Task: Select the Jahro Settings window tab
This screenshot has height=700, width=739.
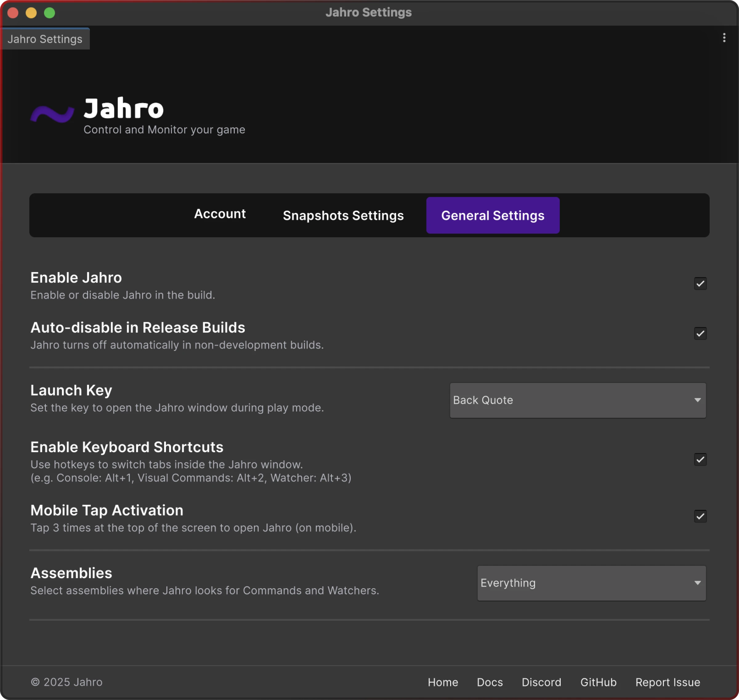Action: (x=45, y=39)
